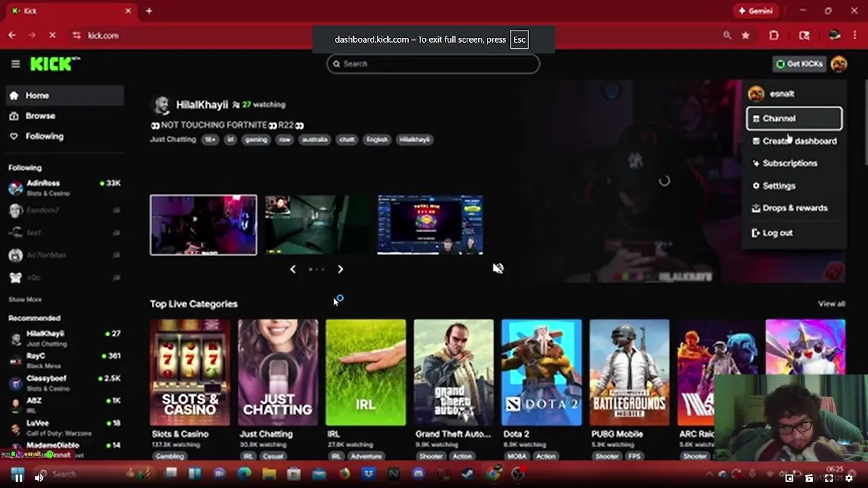
Task: Click the australia tag on featured stream
Action: tap(314, 140)
